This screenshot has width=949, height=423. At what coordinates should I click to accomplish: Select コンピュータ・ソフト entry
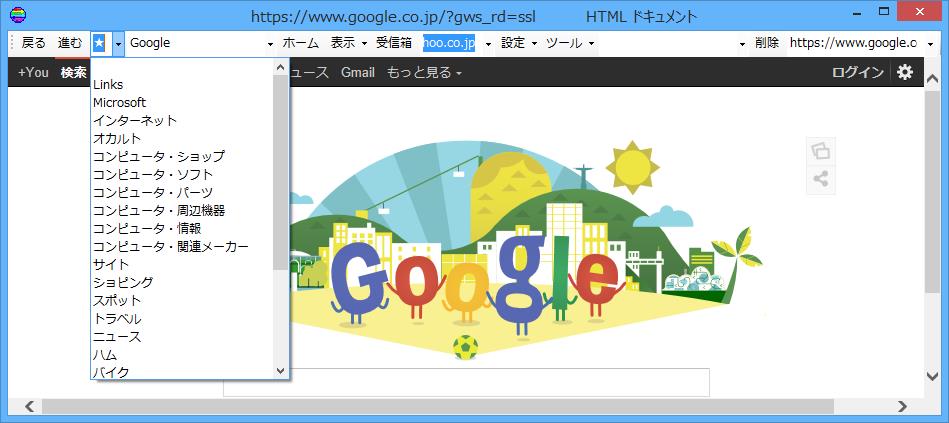pos(153,175)
